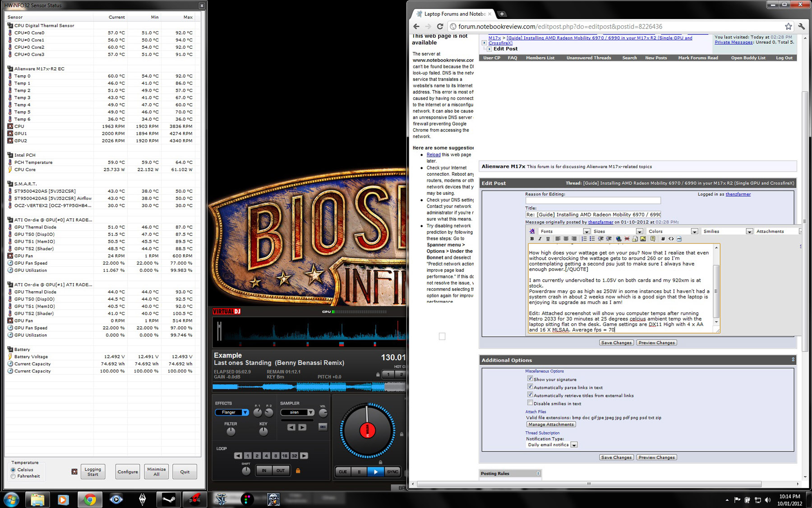
Task: Apply underline formatting in post editor
Action: [548, 239]
